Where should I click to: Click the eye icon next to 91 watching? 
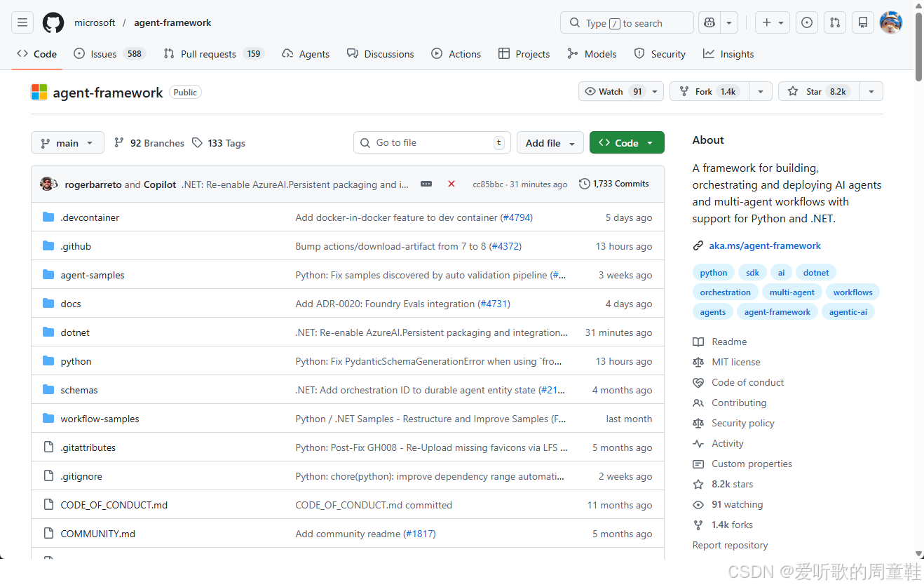pyautogui.click(x=698, y=504)
